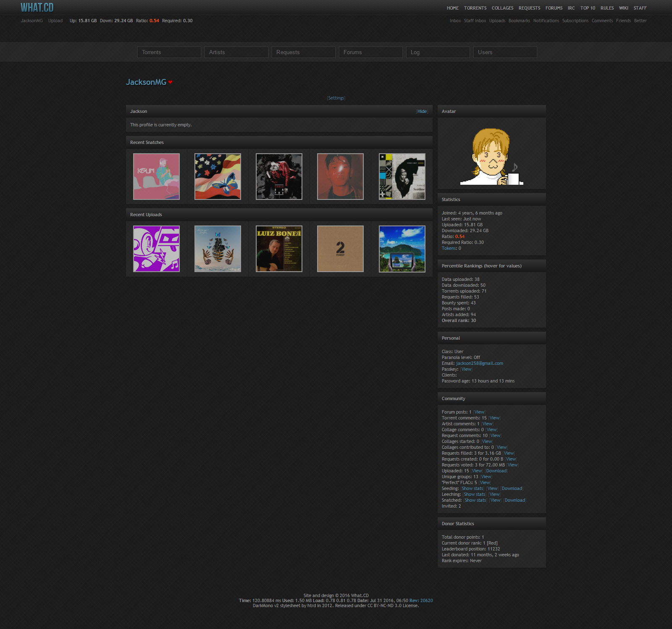Open the pink KSUM album snatch thumbnail
Screen dimensions: 672x629
coord(156,176)
